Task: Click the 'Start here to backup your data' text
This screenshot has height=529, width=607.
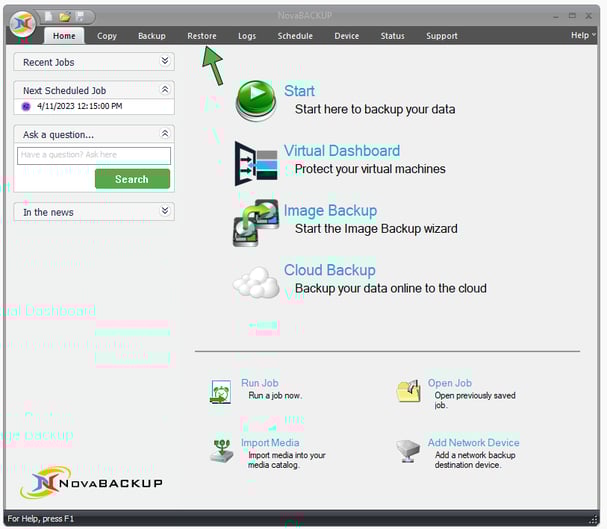Action: click(375, 110)
